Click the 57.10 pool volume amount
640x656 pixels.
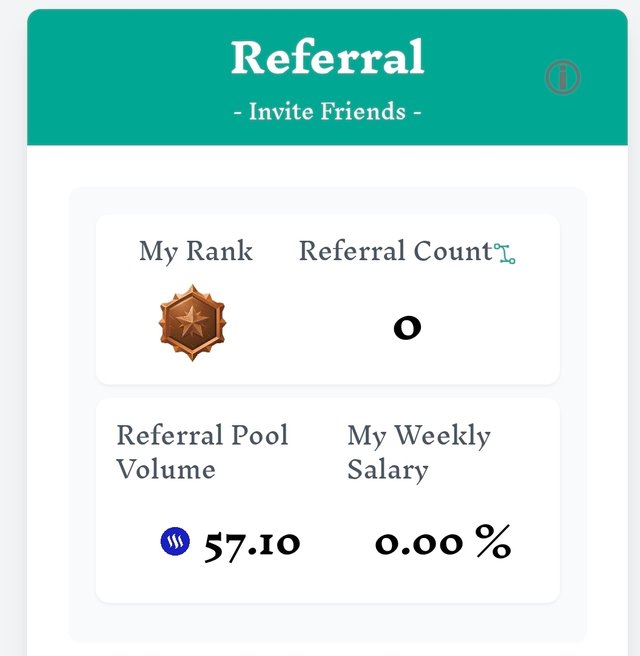coord(252,545)
